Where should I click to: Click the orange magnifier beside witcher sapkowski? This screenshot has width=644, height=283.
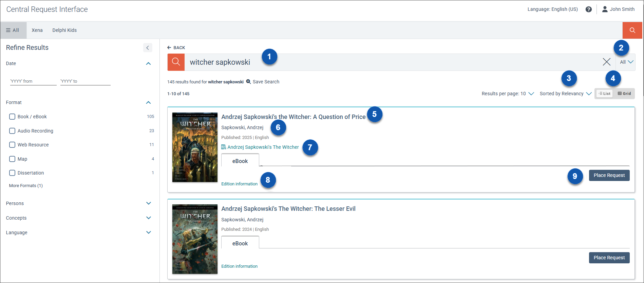[176, 62]
